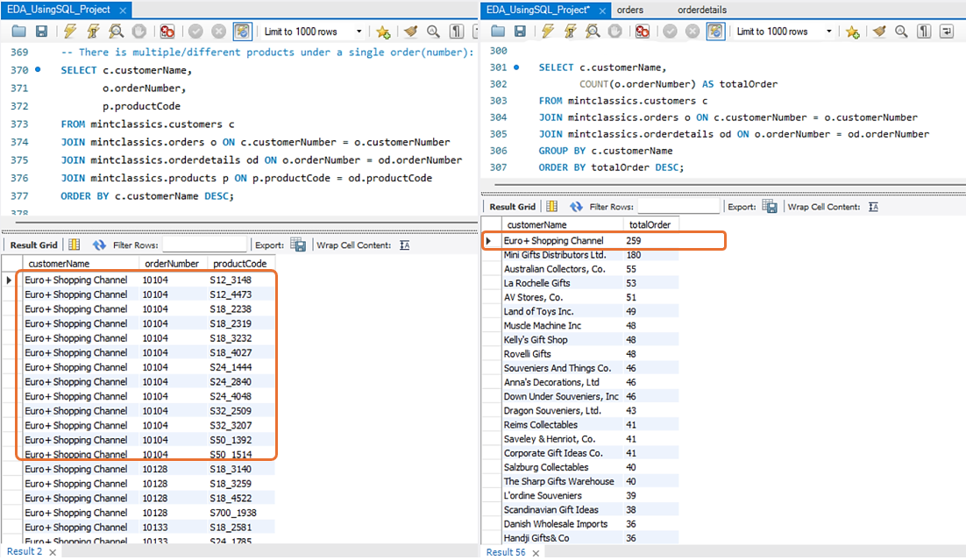966x560 pixels.
Task: Run Explain plan icon in right editor toolbar
Action: coord(593,31)
